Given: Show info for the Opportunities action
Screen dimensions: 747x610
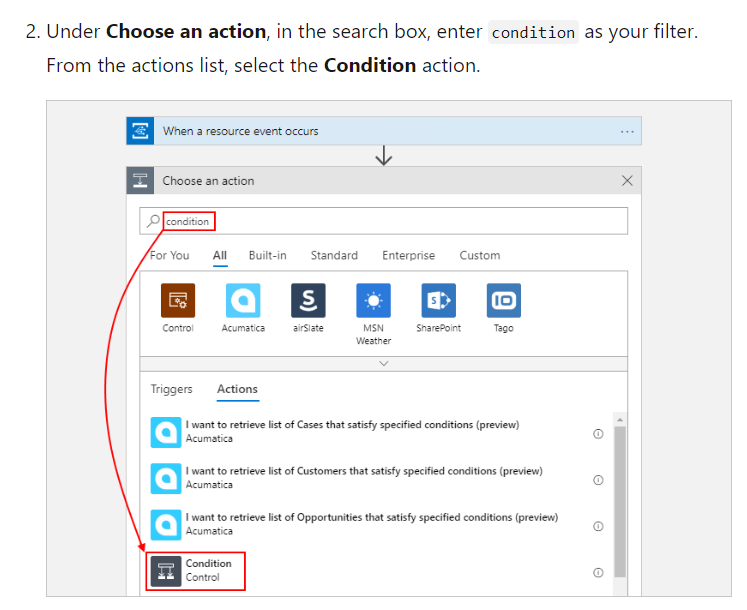Looking at the screenshot, I should (598, 526).
